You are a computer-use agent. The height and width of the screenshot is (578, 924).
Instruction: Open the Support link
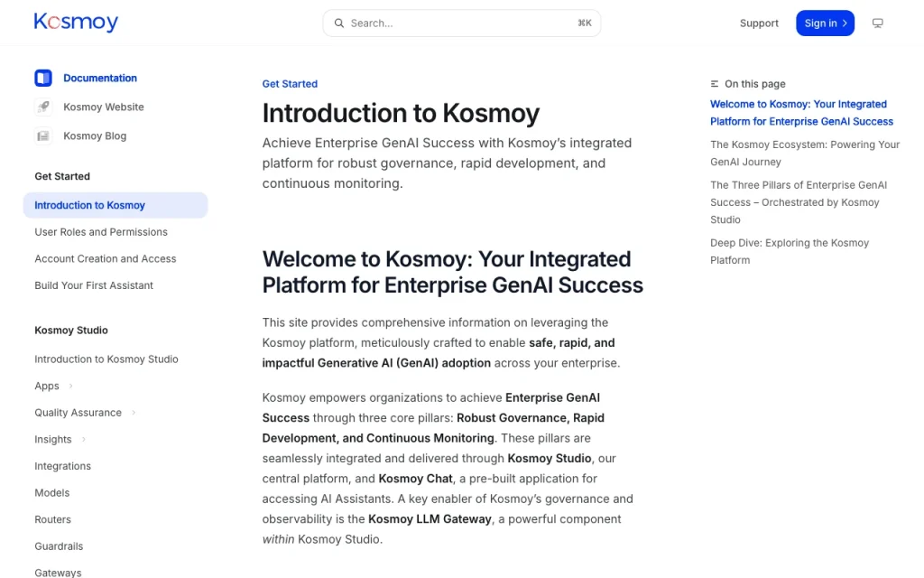click(759, 23)
